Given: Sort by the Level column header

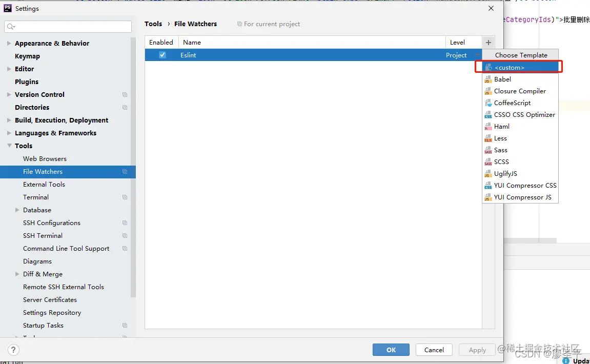Looking at the screenshot, I should [463, 42].
